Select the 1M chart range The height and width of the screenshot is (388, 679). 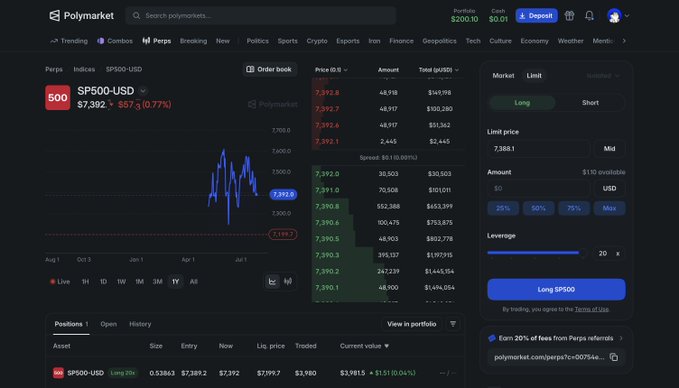pos(139,281)
